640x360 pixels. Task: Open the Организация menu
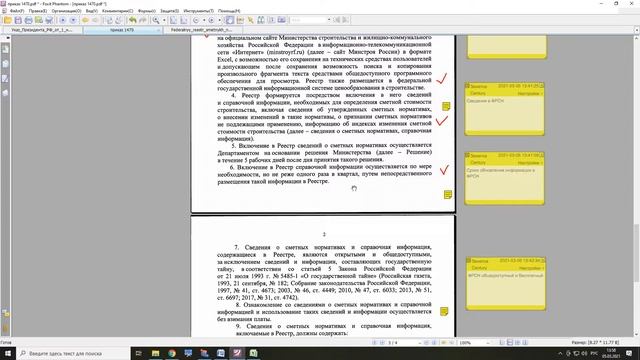point(66,11)
